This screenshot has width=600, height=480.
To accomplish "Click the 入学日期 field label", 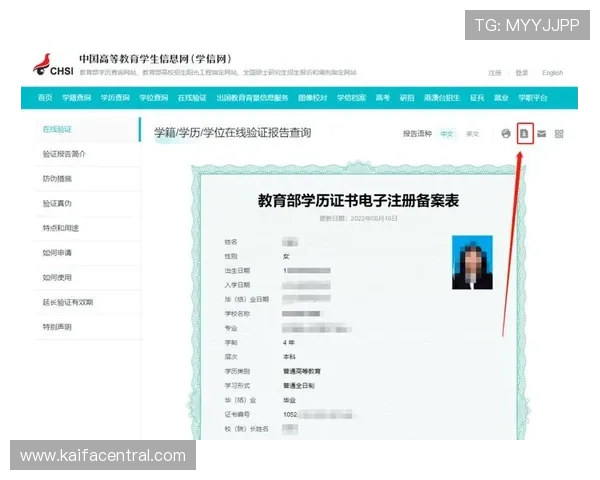I will 237,285.
